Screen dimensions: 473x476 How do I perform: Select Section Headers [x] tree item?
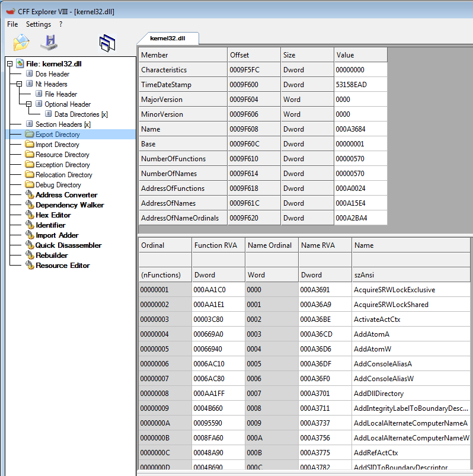(62, 124)
